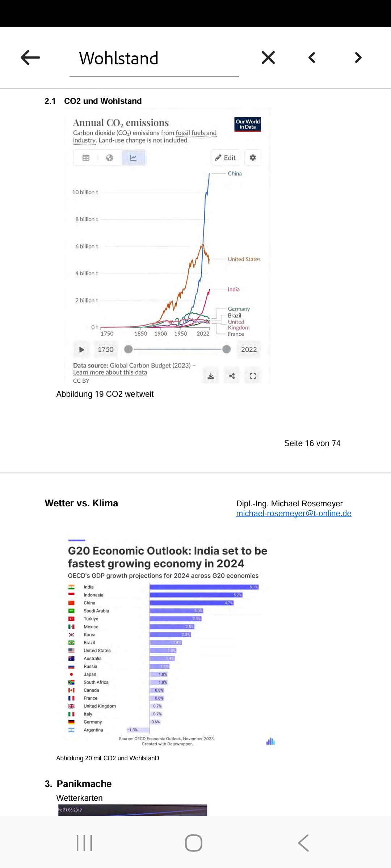Download the chart via download icon
This screenshot has height=868, width=391.
point(211,376)
